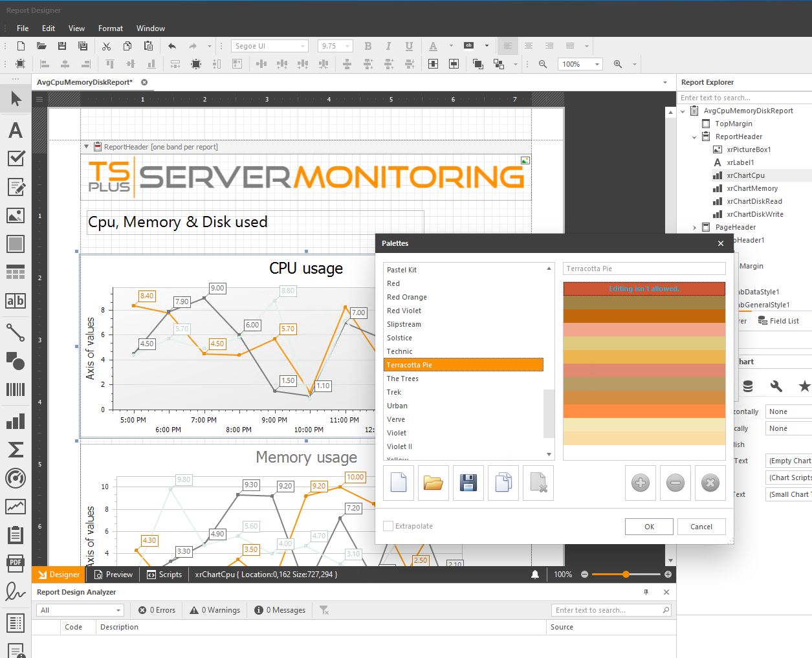The width and height of the screenshot is (812, 658).
Task: Toggle Bold formatting in the toolbar
Action: coord(368,46)
